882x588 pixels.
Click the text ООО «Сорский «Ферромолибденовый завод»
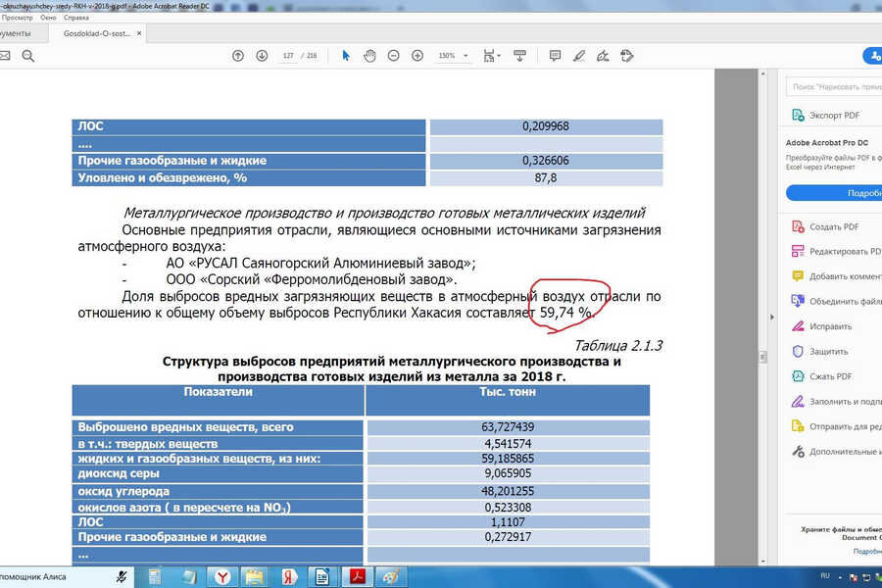click(x=311, y=279)
